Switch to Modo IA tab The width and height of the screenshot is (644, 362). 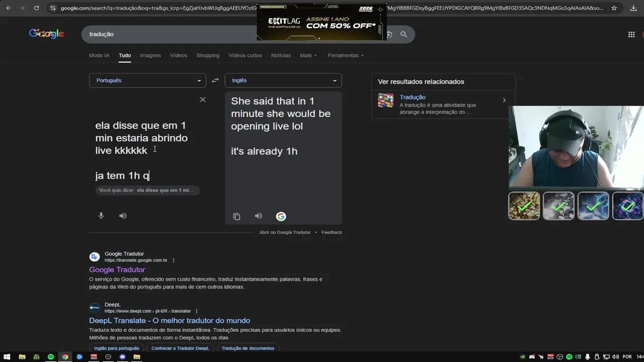99,55
